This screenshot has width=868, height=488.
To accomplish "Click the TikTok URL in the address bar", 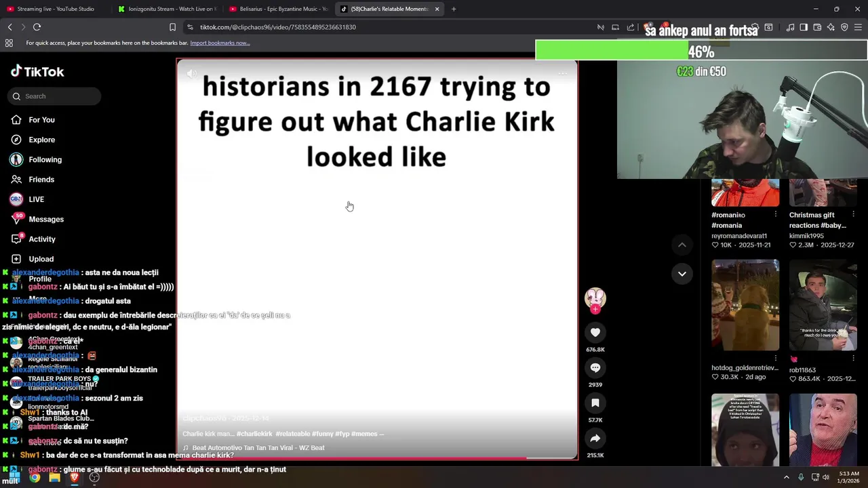I will click(x=278, y=27).
